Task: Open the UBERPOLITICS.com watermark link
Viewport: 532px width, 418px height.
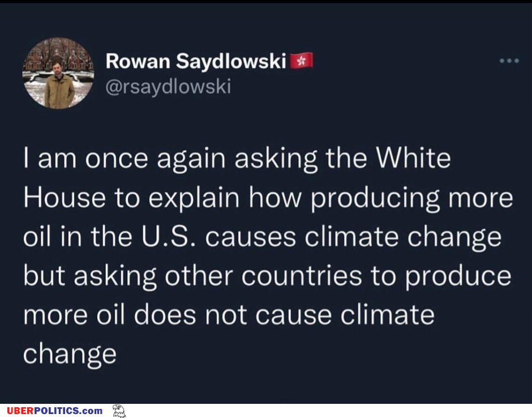Action: coord(55,411)
